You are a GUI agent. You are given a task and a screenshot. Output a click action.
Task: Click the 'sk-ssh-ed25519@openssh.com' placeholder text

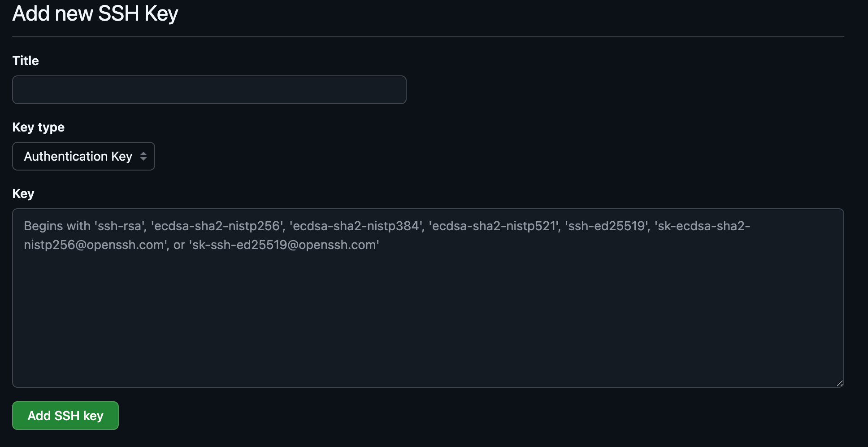click(x=284, y=245)
